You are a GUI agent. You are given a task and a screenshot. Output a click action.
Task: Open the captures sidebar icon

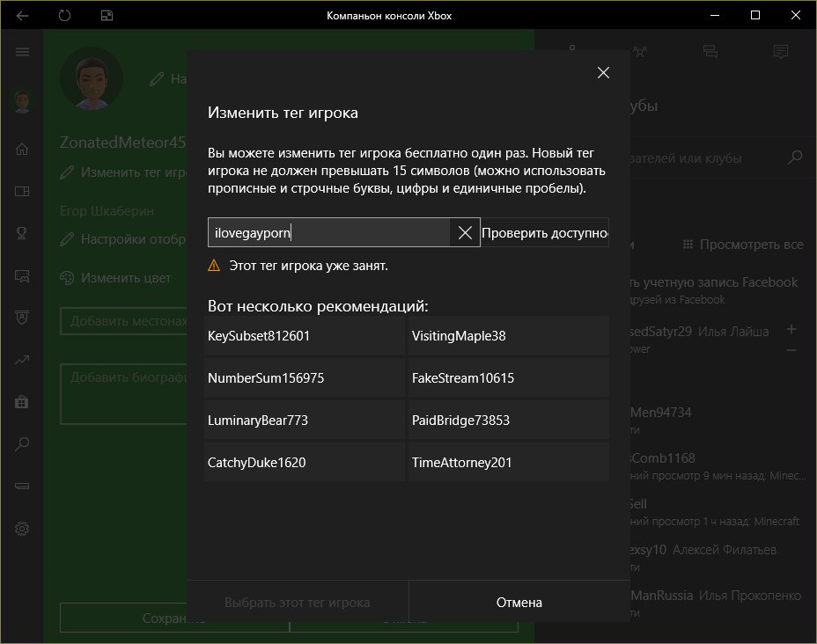coord(22,275)
